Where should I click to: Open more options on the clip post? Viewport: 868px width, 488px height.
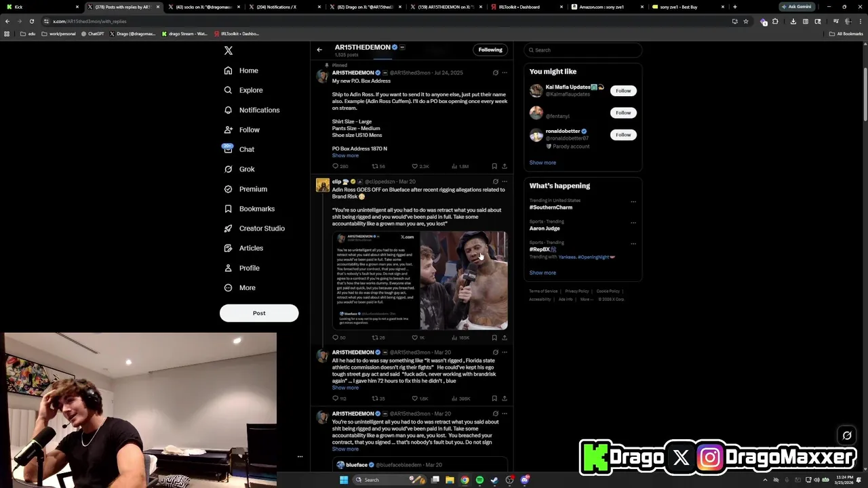pos(505,182)
